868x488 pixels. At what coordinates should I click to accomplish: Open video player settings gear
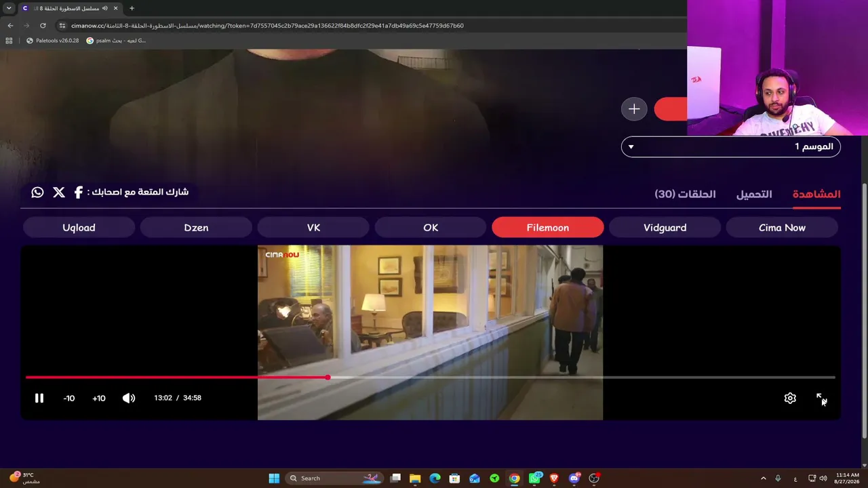[x=790, y=399]
